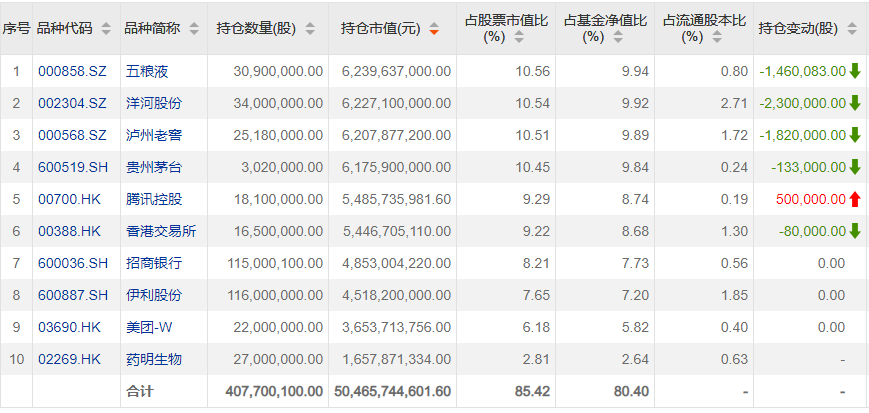869x413 pixels.
Task: Open 泸州老窖 stock name link
Action: pyautogui.click(x=154, y=135)
